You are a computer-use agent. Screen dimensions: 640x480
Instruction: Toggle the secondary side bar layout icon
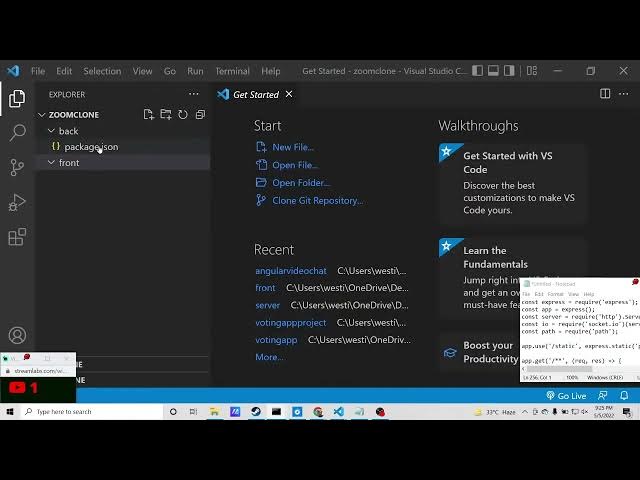pyautogui.click(x=509, y=71)
